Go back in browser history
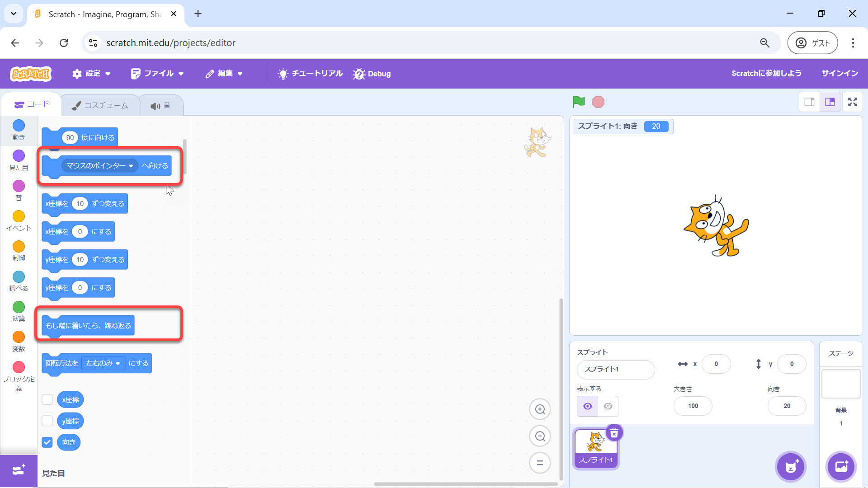 [x=15, y=43]
